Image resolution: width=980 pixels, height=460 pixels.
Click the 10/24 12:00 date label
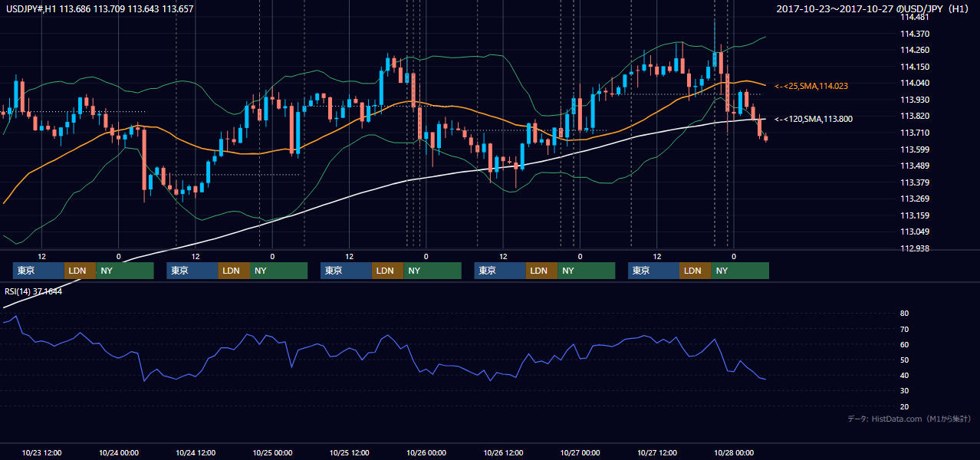point(196,452)
